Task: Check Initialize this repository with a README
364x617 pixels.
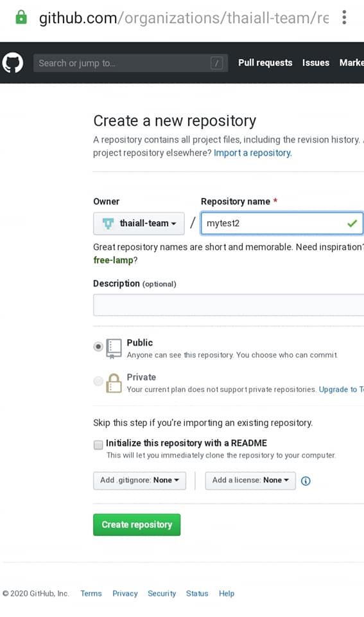Action: pos(98,445)
